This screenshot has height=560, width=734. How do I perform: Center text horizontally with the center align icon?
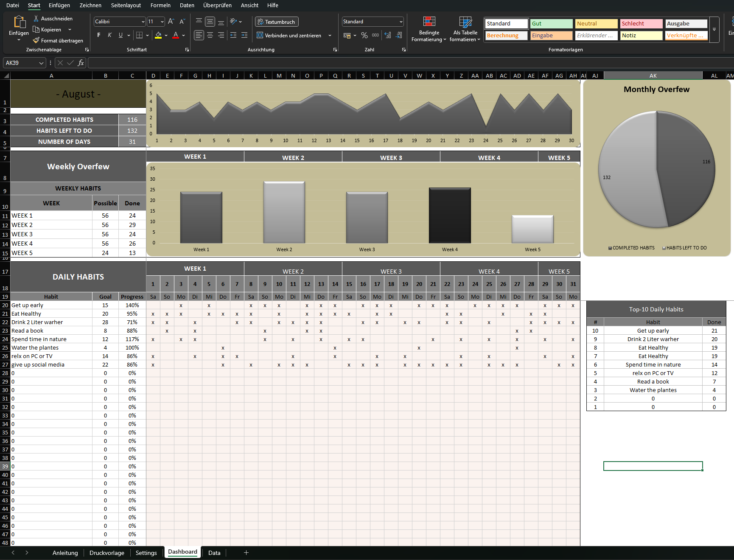tap(210, 36)
